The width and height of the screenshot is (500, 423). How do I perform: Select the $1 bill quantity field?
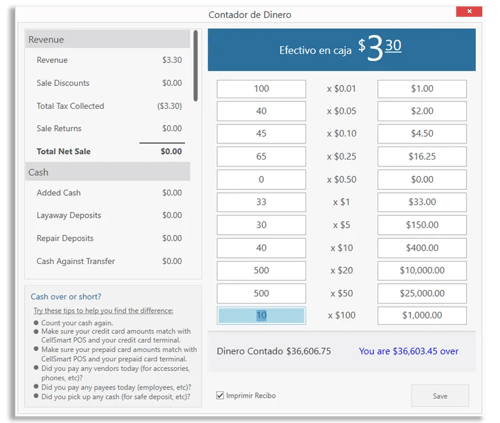click(x=261, y=202)
